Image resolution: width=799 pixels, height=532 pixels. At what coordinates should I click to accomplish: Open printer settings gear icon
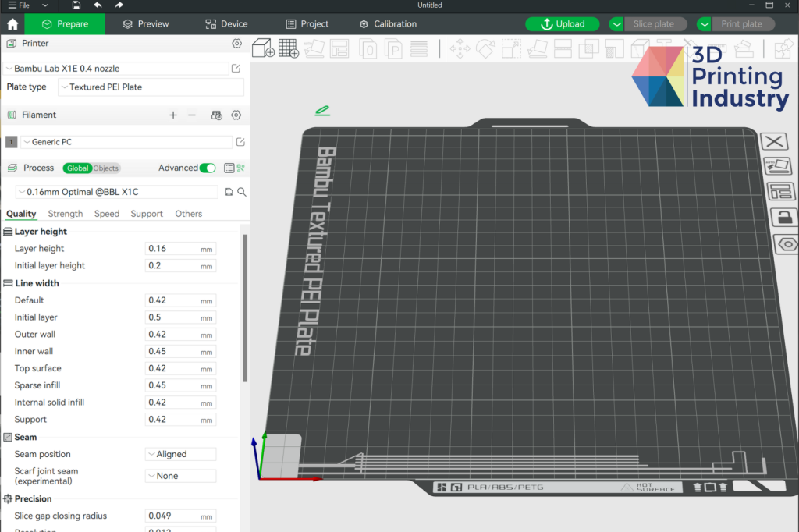click(237, 44)
